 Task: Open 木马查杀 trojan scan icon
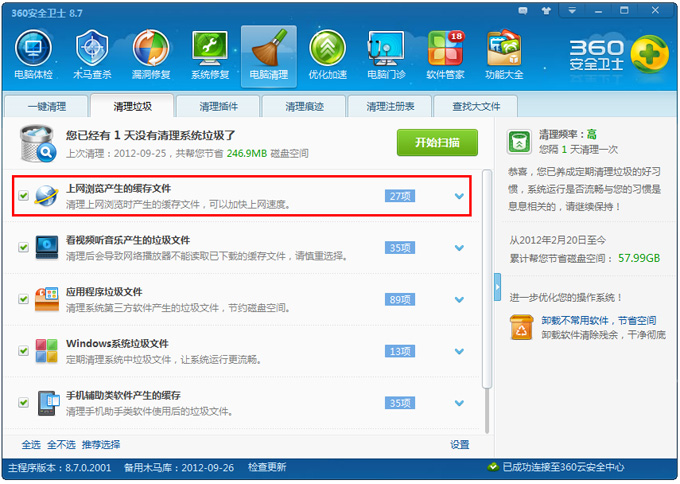92,55
